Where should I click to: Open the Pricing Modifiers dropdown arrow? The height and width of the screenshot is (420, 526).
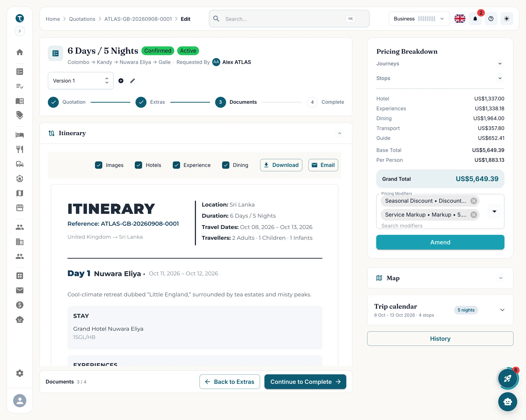pos(494,211)
